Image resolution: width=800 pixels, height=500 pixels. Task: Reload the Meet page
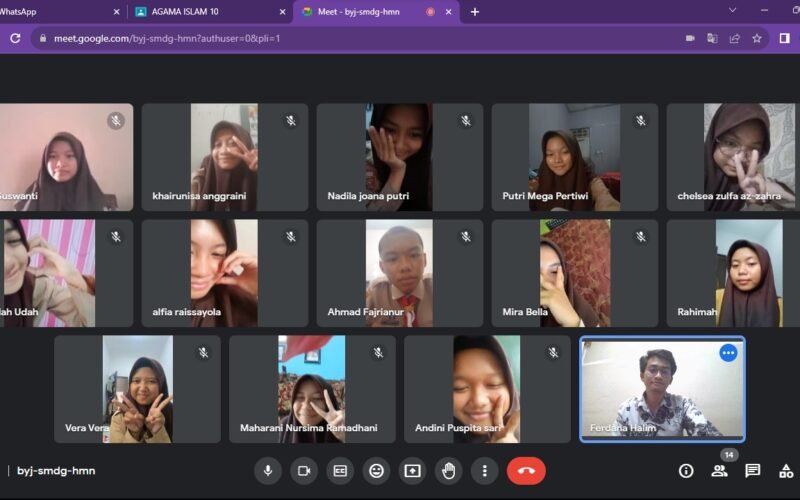click(x=15, y=38)
